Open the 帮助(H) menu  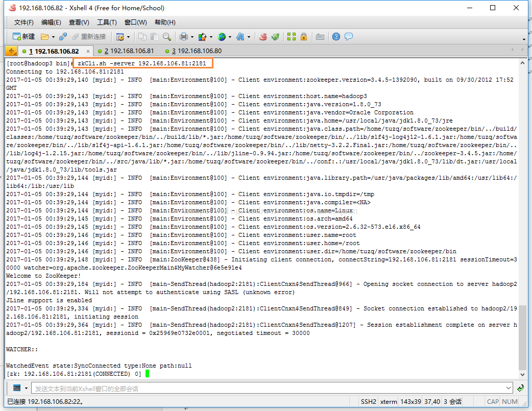[x=165, y=22]
